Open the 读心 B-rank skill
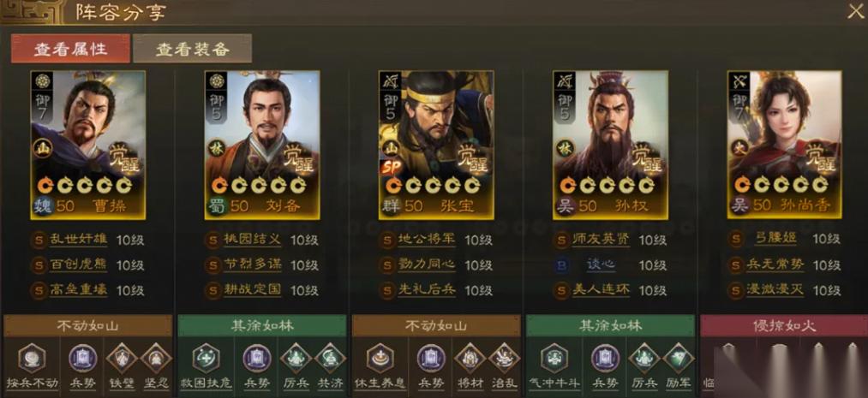868x398 pixels. 601,264
